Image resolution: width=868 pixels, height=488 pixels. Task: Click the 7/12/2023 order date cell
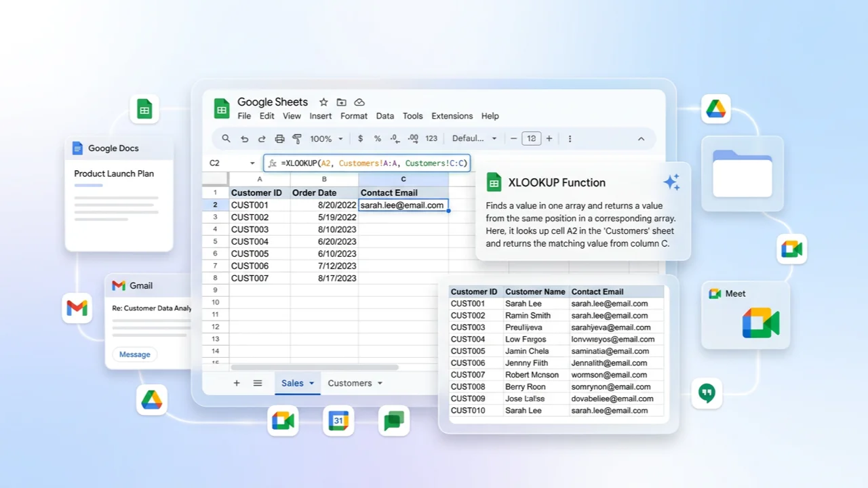(324, 266)
